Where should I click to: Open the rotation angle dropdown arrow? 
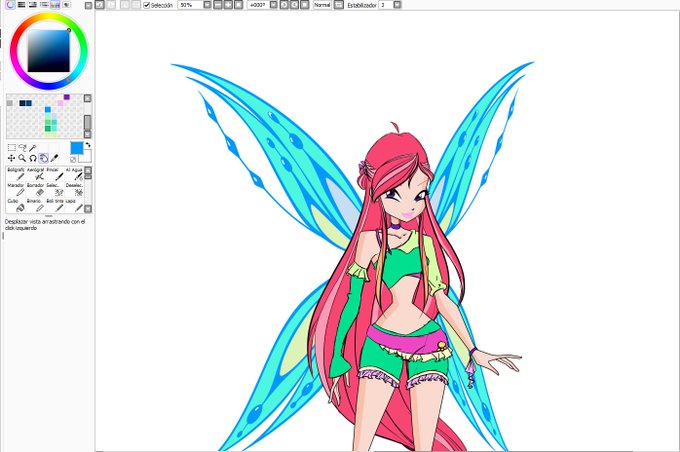[274, 5]
